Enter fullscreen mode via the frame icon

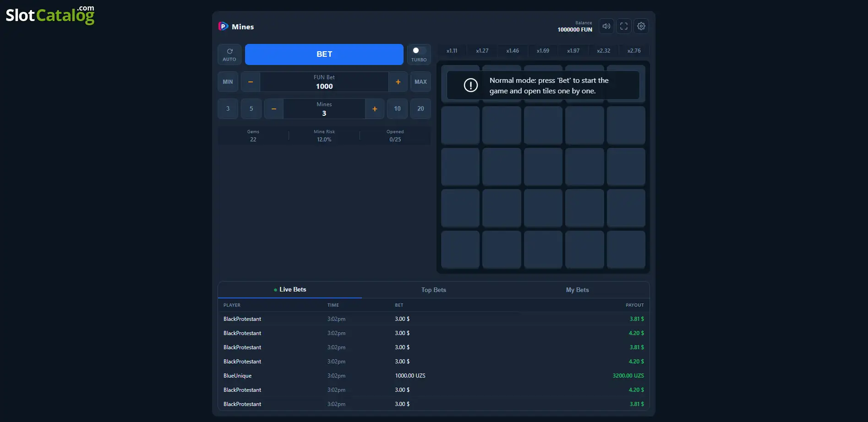[623, 26]
